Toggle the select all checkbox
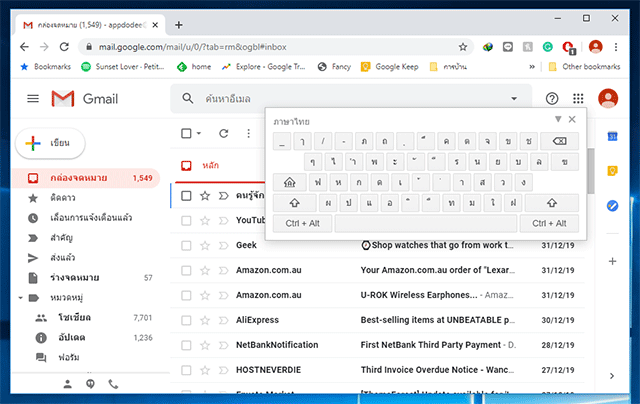 (x=186, y=133)
